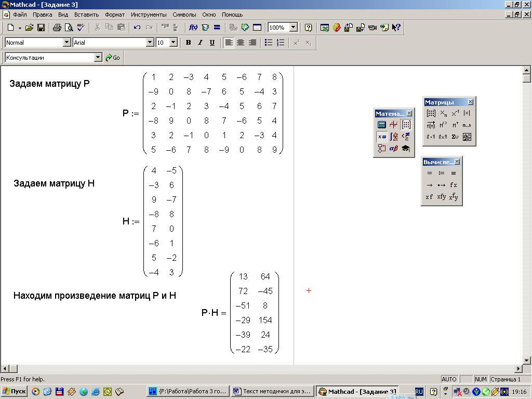Image resolution: width=532 pixels, height=399 pixels.
Task: Open the Формат menu
Action: [115, 15]
